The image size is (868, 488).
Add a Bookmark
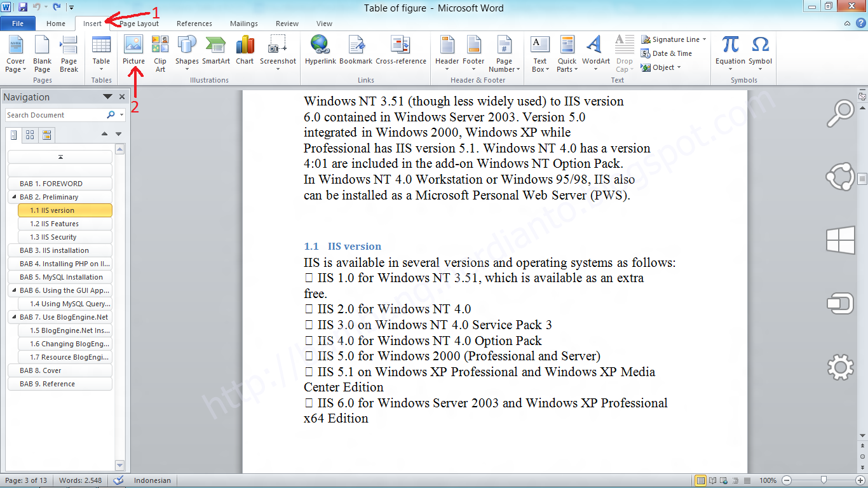click(x=356, y=51)
